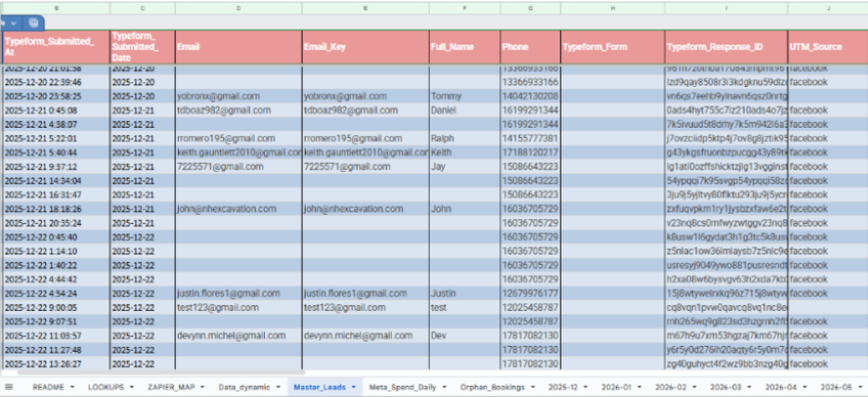Select the 2026-02 sheet tab
This screenshot has height=397, width=868.
(x=669, y=386)
